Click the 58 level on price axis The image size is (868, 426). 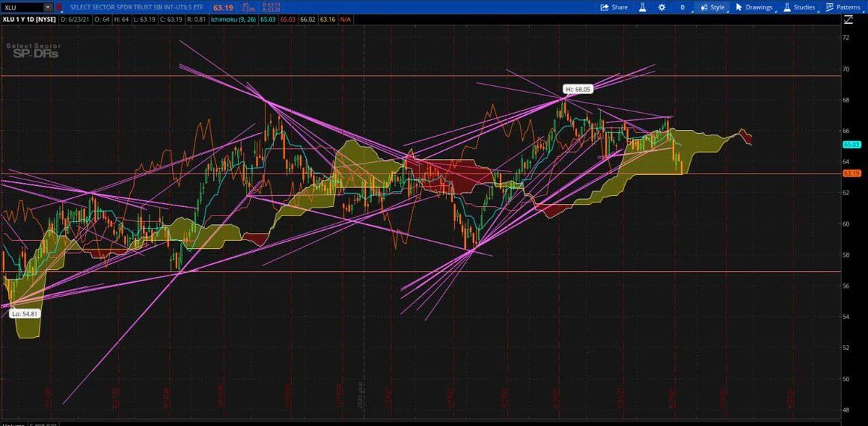coord(846,255)
